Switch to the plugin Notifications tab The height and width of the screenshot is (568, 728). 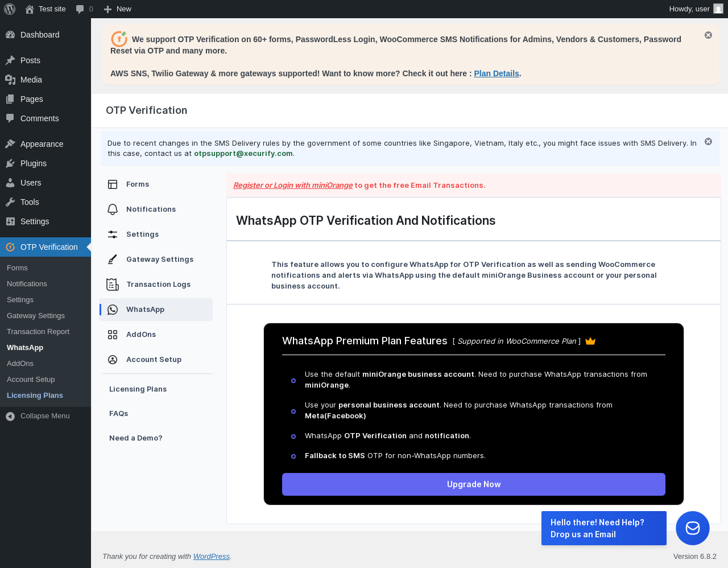pos(156,209)
